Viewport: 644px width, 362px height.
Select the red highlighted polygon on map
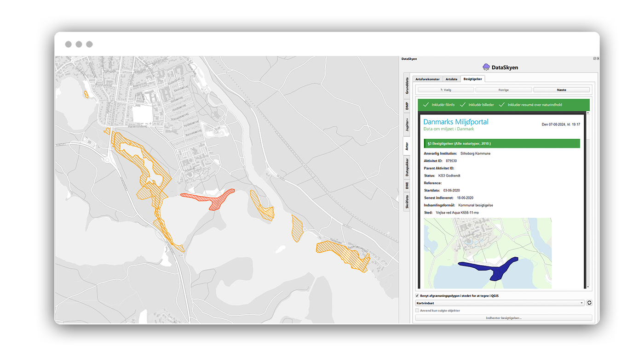[215, 201]
